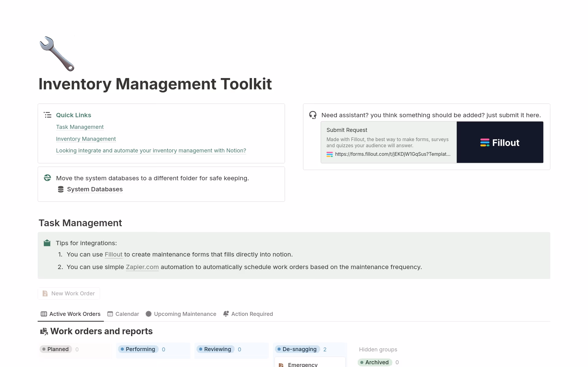Click the headset assistant icon
Screen dimensions: 588x367
tap(313, 115)
